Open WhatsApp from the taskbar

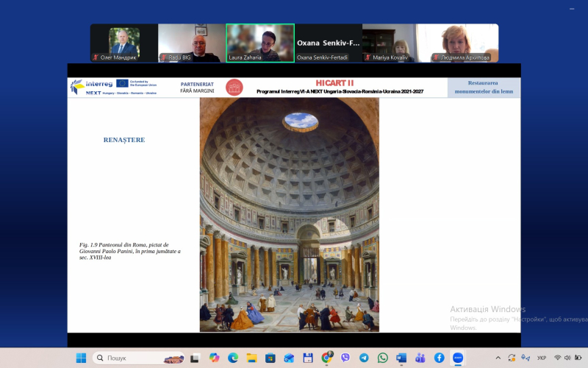click(x=383, y=358)
